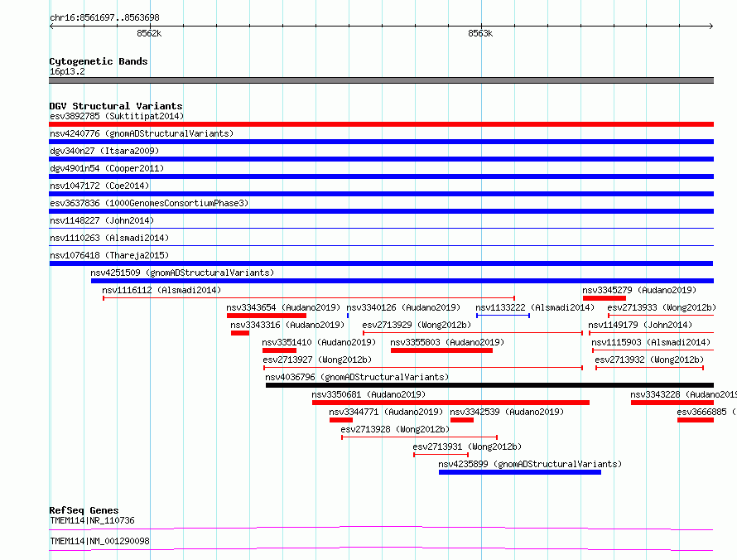
Task: Open the nsv3343654 (Audano2019) label
Action: click(283, 307)
